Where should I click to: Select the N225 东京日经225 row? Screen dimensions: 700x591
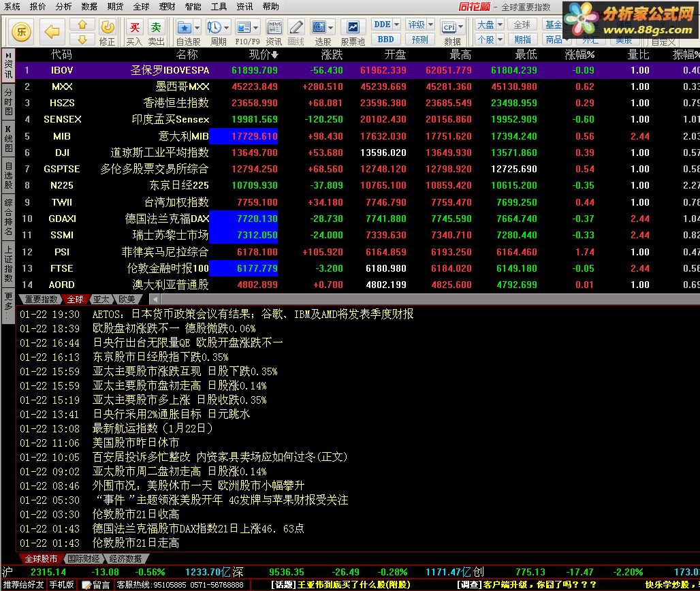(x=357, y=185)
